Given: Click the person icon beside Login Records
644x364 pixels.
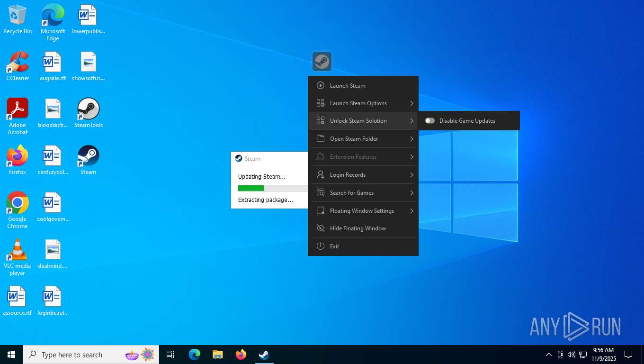Looking at the screenshot, I should tap(321, 175).
